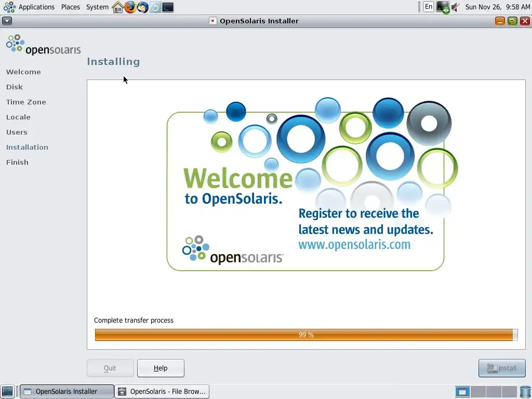
Task: Open the Places menu
Action: pyautogui.click(x=70, y=7)
